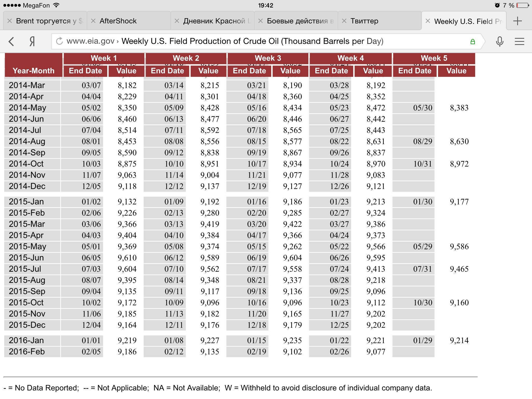Open the browser hamburger menu
Viewport: 532px width, 399px height.
(520, 41)
